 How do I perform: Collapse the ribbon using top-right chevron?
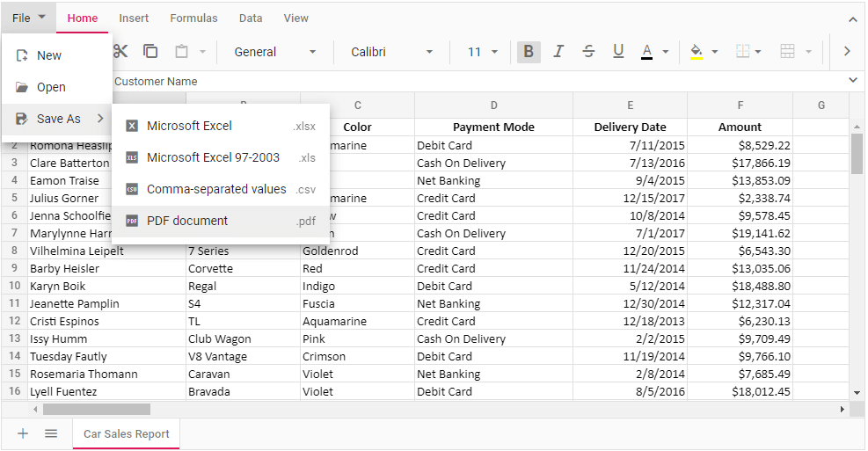[x=851, y=18]
